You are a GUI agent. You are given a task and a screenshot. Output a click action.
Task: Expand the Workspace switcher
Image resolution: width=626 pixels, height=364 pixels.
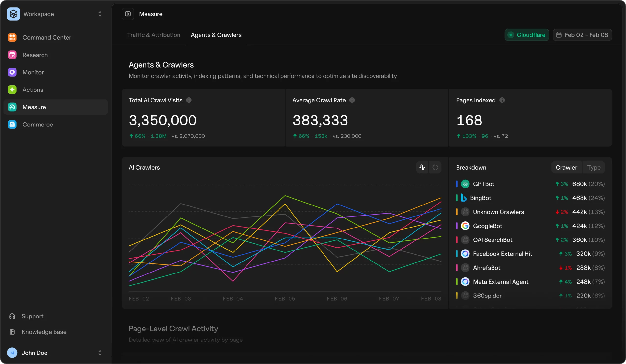(x=100, y=14)
